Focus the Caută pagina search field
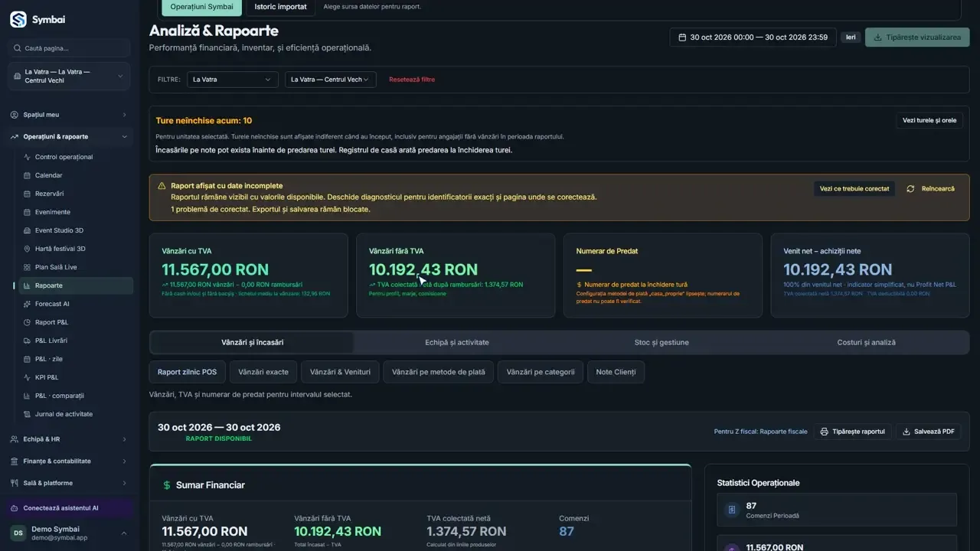 coord(70,48)
